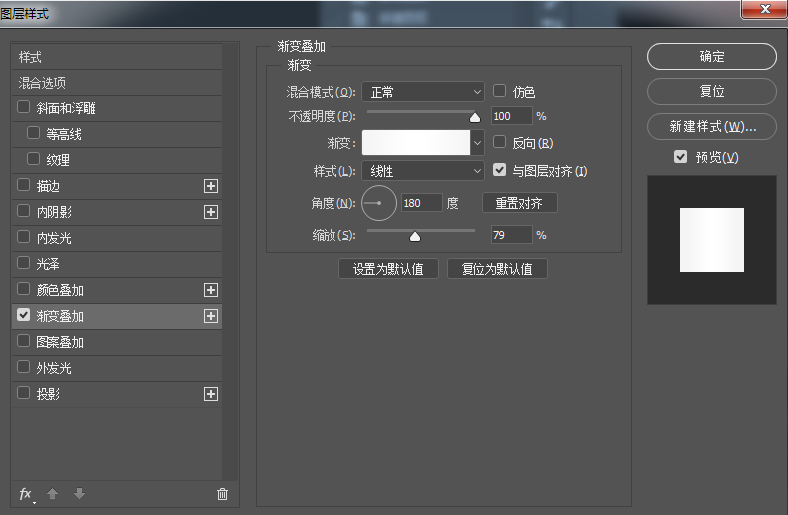Image resolution: width=788 pixels, height=515 pixels.
Task: Click the angle value field 180
Action: click(x=421, y=203)
